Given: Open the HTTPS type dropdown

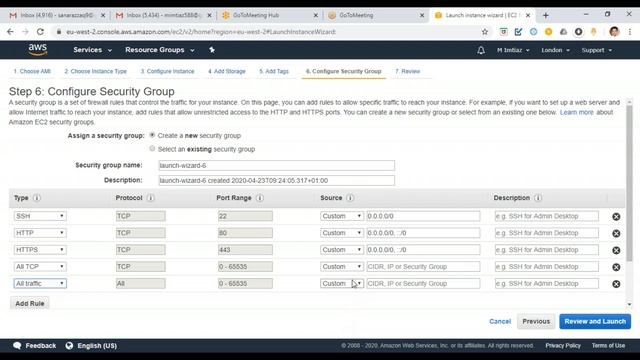Looking at the screenshot, I should coord(40,249).
